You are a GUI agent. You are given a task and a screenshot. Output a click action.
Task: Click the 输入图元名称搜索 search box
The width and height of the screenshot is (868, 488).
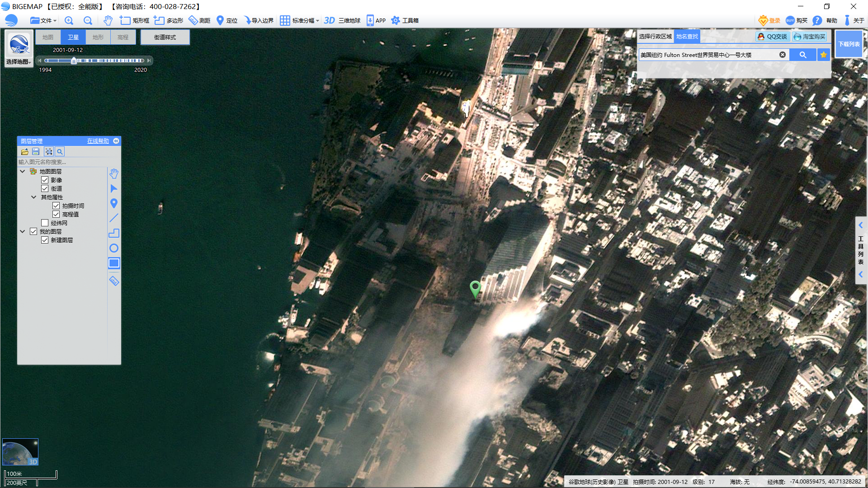[62, 162]
